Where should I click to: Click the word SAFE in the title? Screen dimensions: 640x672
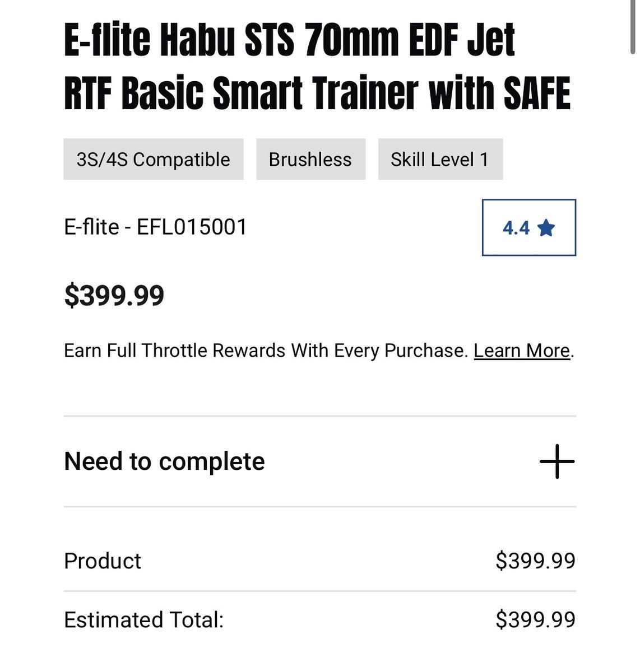pyautogui.click(x=537, y=92)
